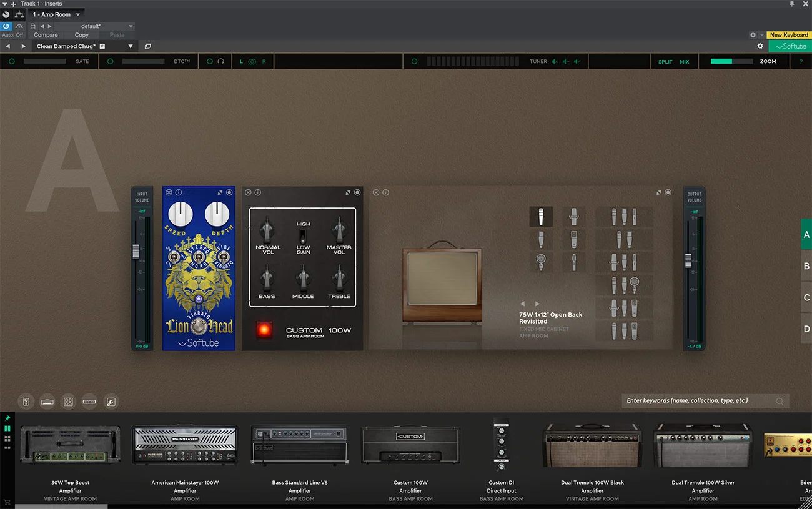Image resolution: width=812 pixels, height=509 pixels.
Task: Click the MIX mode option
Action: click(685, 62)
